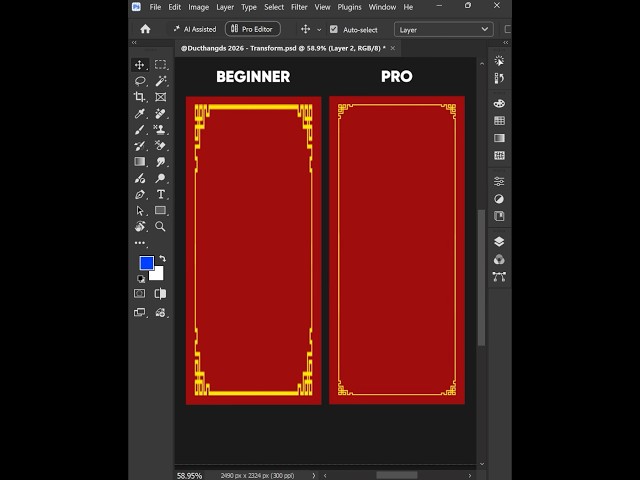The height and width of the screenshot is (480, 640).
Task: Open the Paths panel icon
Action: [499, 277]
